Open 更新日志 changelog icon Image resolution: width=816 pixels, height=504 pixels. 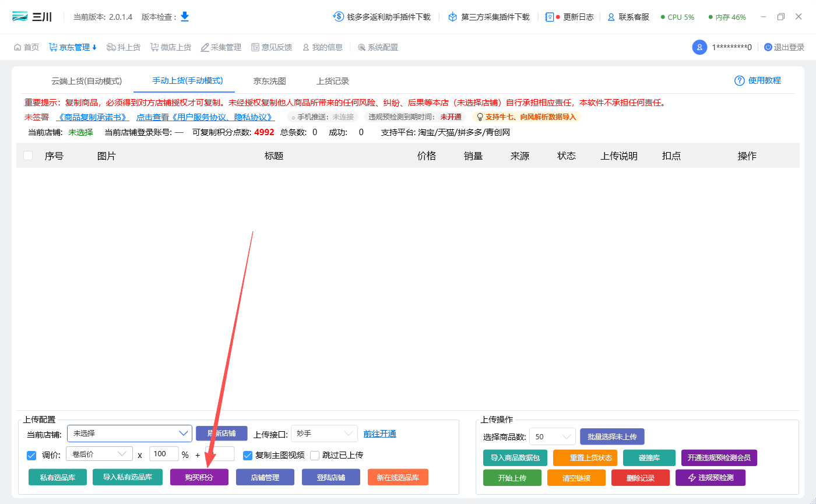550,17
